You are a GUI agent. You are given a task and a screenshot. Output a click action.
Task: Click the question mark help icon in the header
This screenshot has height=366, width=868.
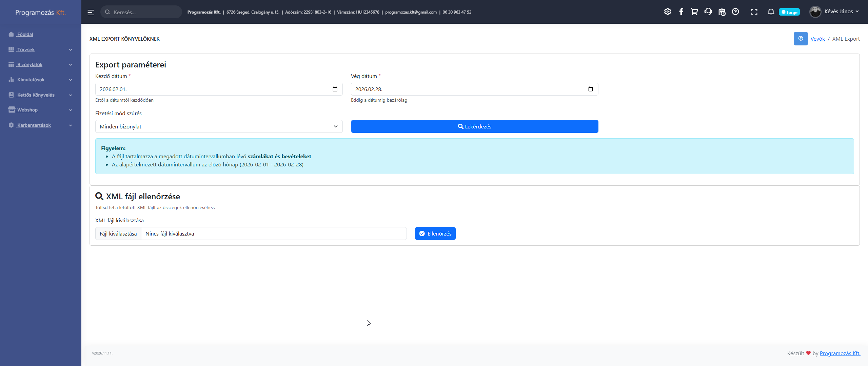(735, 12)
